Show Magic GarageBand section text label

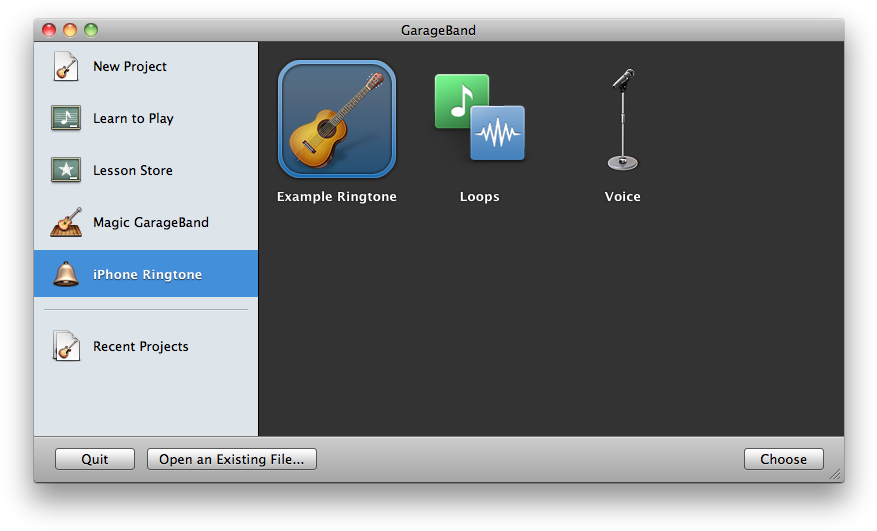point(151,223)
